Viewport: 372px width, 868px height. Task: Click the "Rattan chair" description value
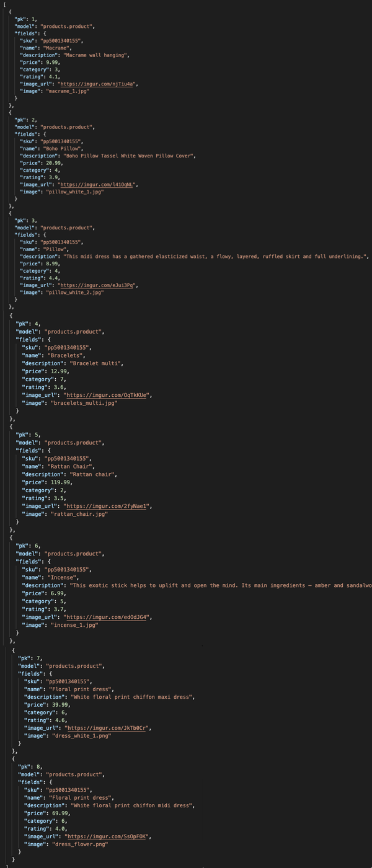(x=92, y=474)
